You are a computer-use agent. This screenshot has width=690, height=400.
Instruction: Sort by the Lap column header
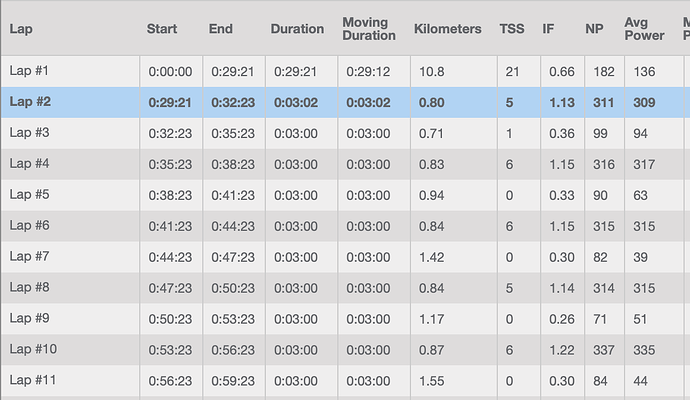(21, 29)
